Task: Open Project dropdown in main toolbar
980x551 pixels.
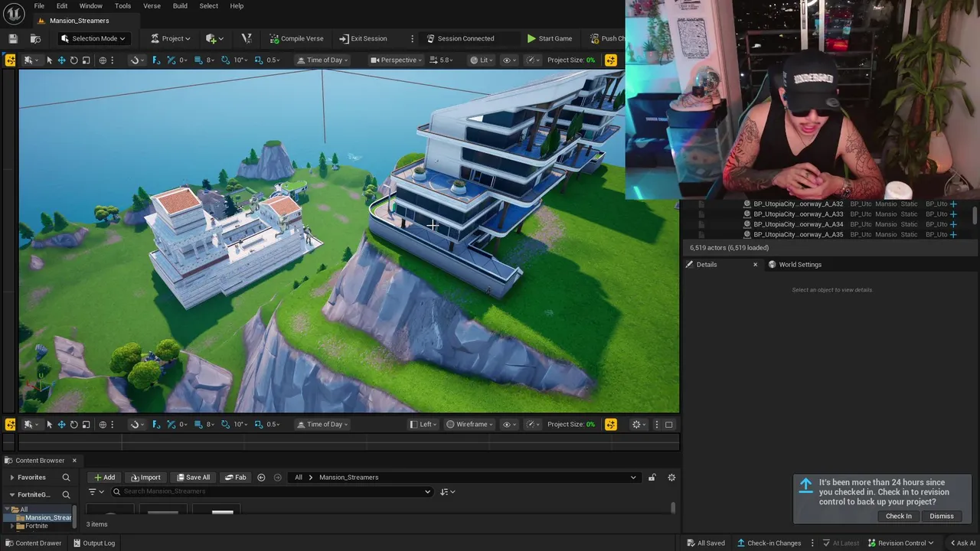Action: [171, 38]
